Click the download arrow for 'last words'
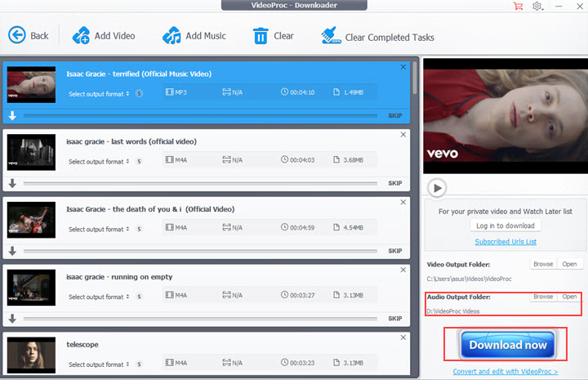The height and width of the screenshot is (380, 588). 12,183
